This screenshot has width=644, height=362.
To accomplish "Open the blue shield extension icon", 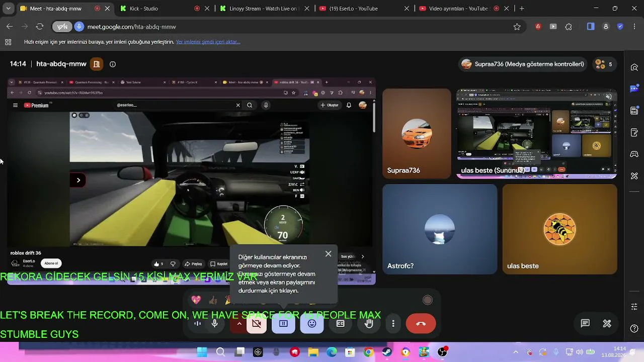I will tap(620, 27).
